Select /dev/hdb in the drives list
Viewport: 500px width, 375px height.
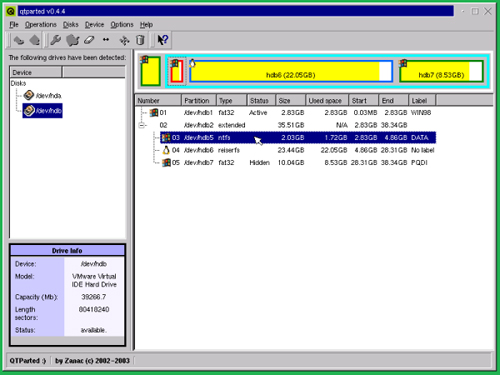tap(43, 111)
